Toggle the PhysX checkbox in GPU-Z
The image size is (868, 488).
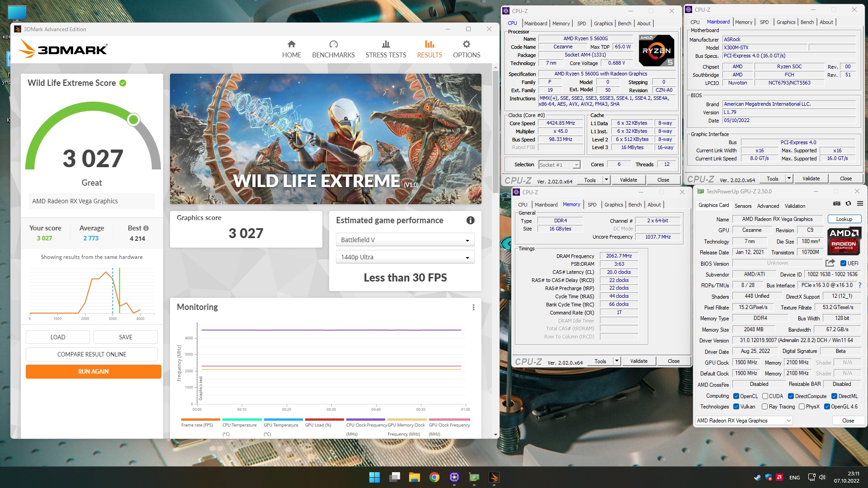pyautogui.click(x=802, y=407)
